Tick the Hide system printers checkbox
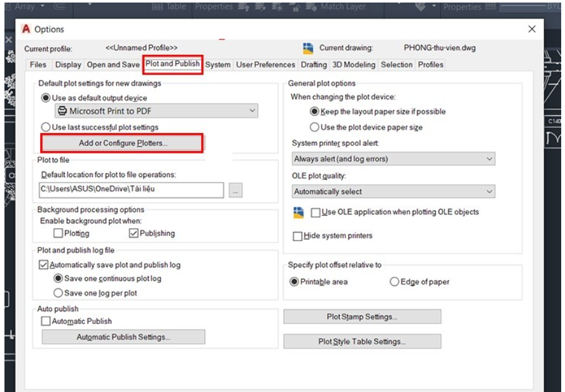This screenshot has width=565, height=392. [297, 236]
